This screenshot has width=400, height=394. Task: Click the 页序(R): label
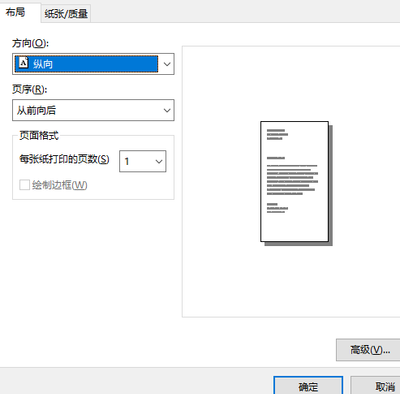tap(30, 89)
